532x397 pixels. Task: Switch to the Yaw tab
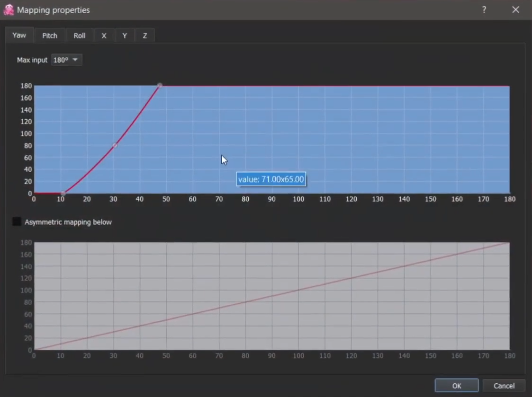(x=19, y=35)
